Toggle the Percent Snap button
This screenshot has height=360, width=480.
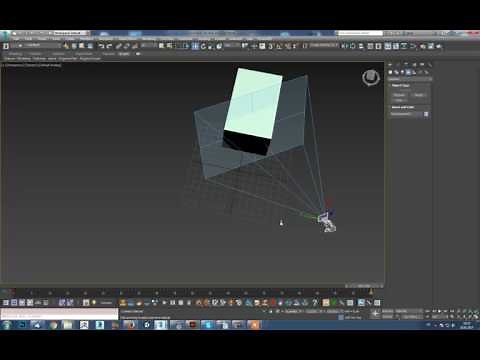point(287,46)
